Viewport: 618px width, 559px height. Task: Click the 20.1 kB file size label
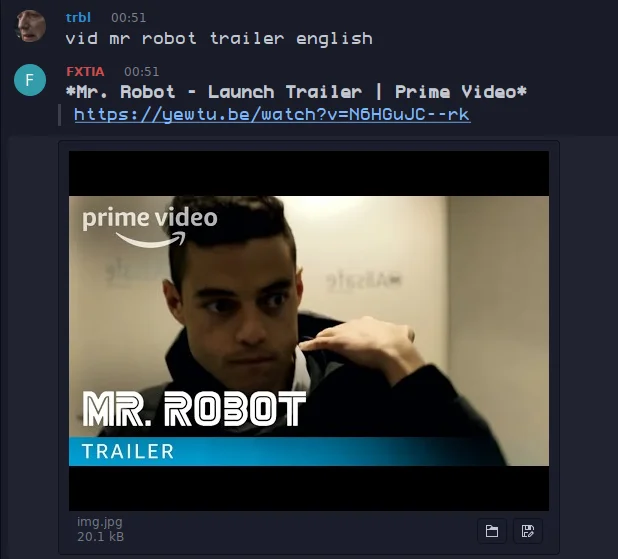click(101, 537)
